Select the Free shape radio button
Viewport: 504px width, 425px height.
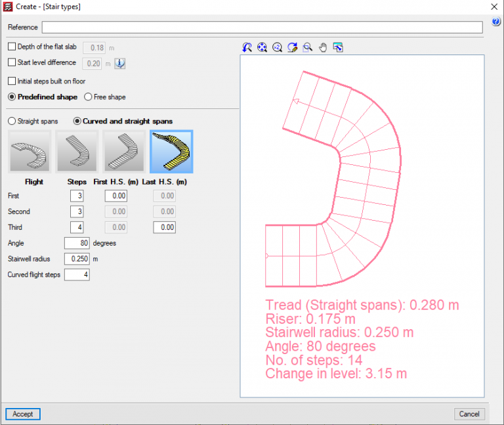(88, 97)
